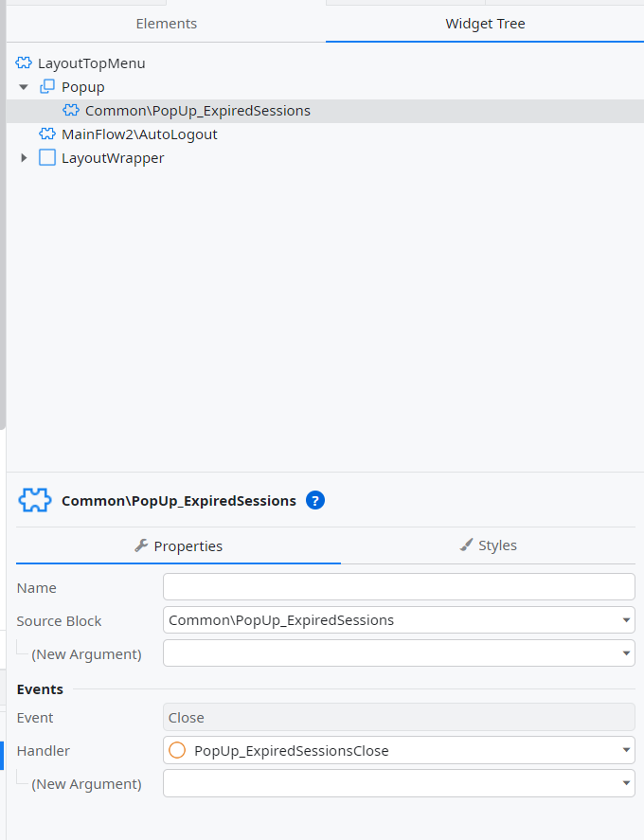Click the Popup widget icon
Image resolution: width=644 pixels, height=840 pixels.
(47, 86)
